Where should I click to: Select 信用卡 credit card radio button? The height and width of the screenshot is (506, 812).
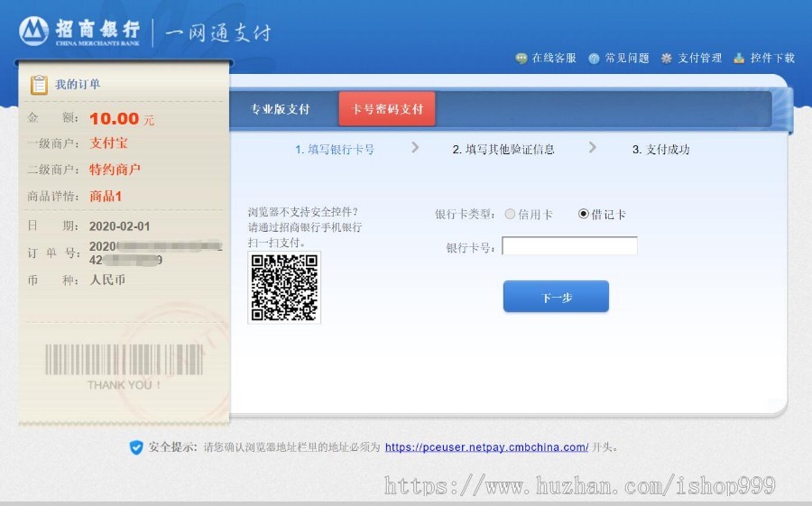tap(510, 214)
